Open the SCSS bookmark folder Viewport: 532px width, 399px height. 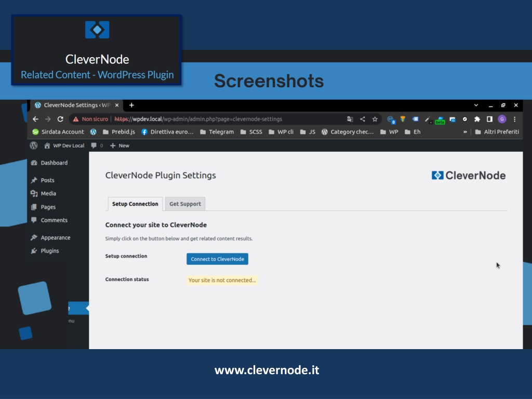click(251, 132)
